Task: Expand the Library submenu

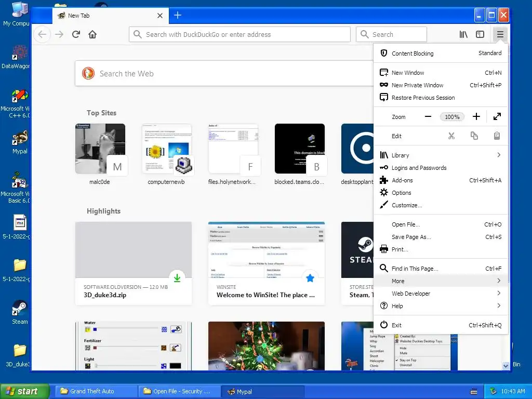Action: [441, 155]
